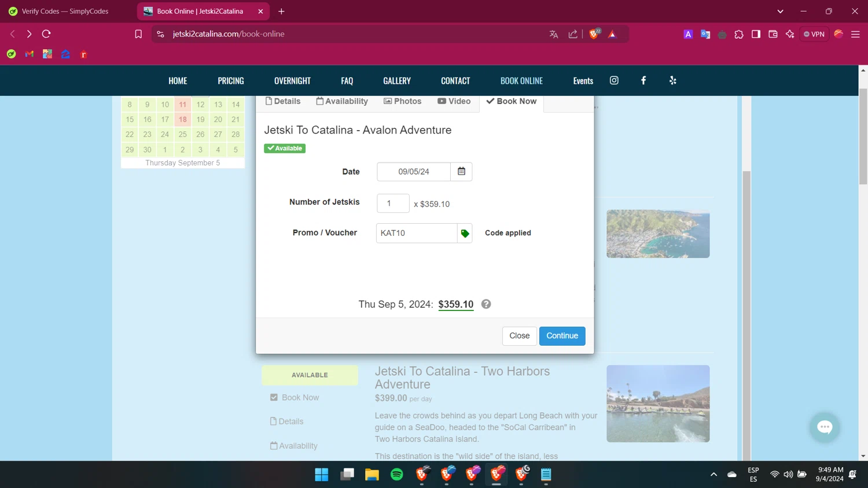
Task: View site information icon in address bar
Action: 160,34
